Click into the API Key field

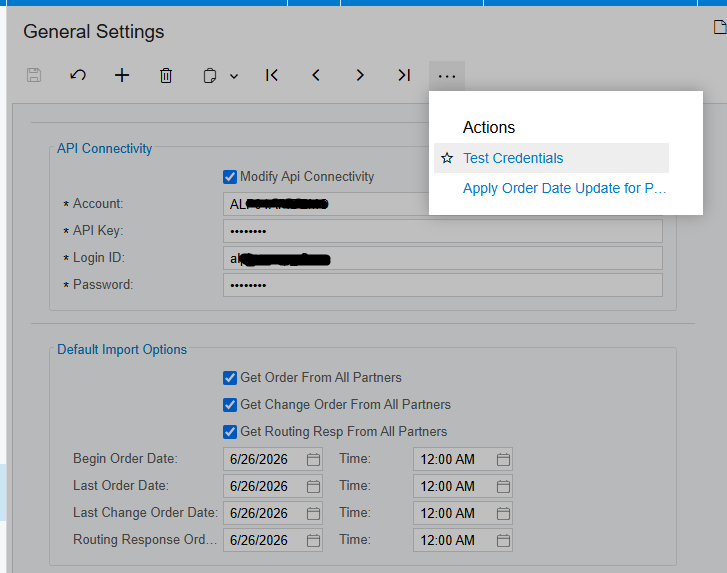click(x=443, y=231)
